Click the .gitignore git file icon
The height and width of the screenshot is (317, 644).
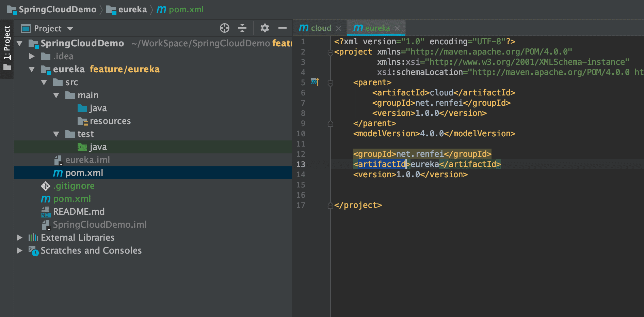coord(46,186)
